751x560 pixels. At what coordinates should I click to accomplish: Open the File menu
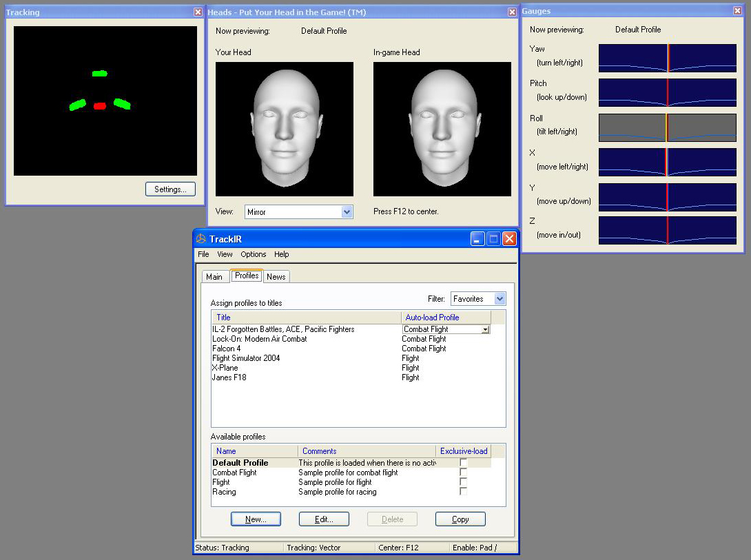pyautogui.click(x=203, y=254)
